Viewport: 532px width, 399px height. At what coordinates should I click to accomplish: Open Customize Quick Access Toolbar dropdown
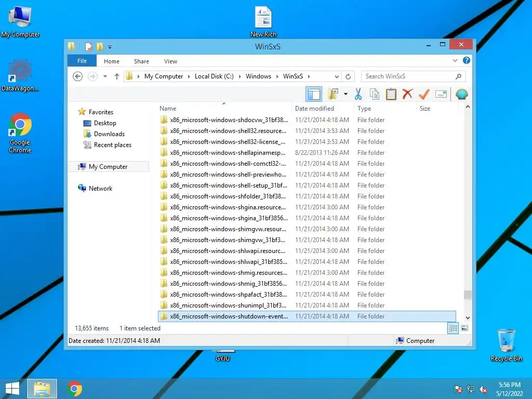tap(110, 47)
